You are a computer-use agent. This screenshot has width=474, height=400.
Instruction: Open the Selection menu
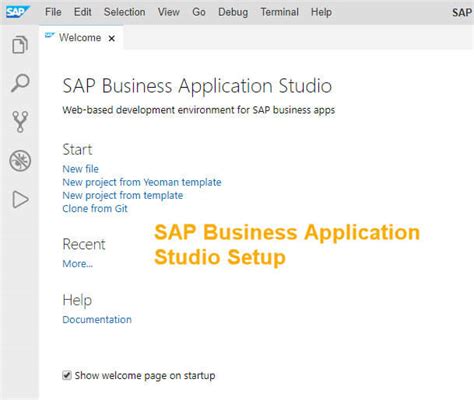[124, 12]
